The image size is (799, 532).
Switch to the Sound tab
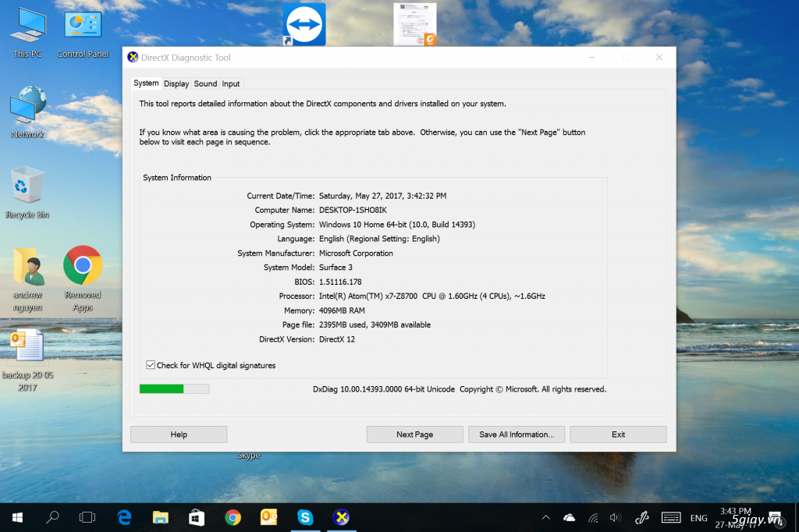pos(205,83)
